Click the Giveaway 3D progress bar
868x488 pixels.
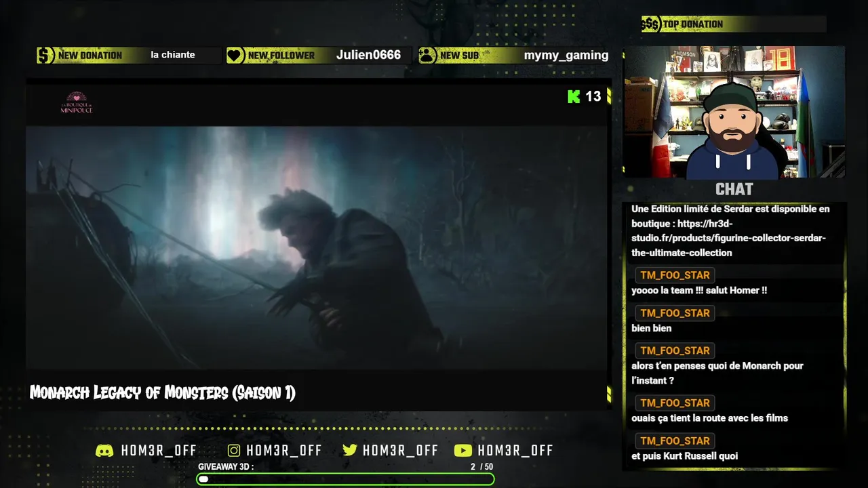(345, 479)
